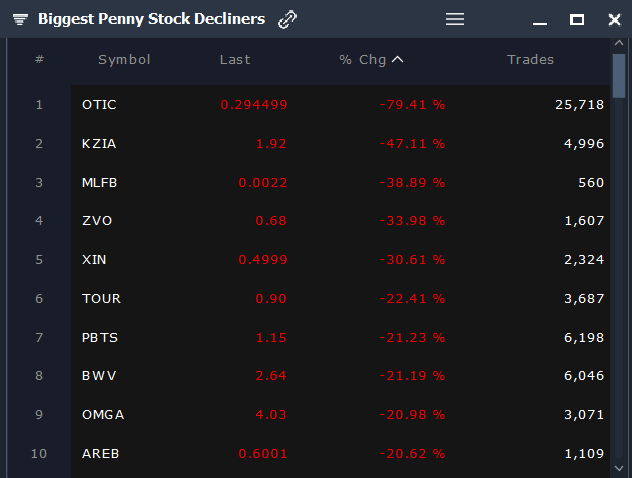
Task: Click the AREB symbol in row 10
Action: [101, 454]
